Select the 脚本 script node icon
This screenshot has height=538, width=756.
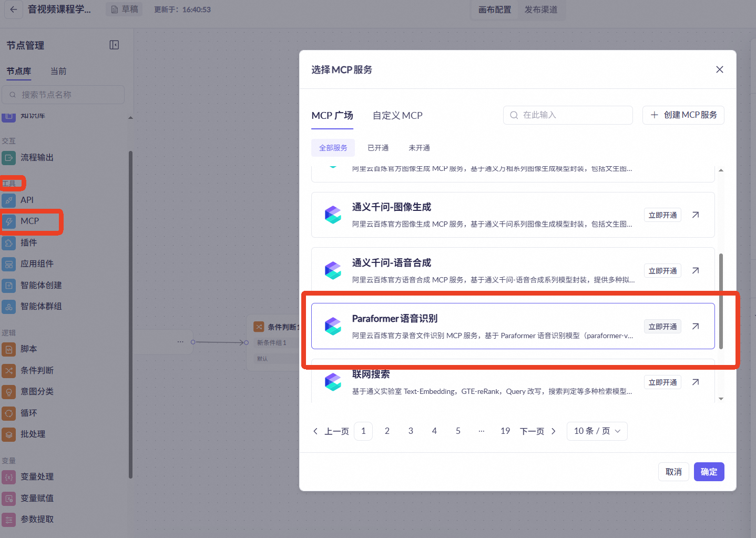[9, 349]
